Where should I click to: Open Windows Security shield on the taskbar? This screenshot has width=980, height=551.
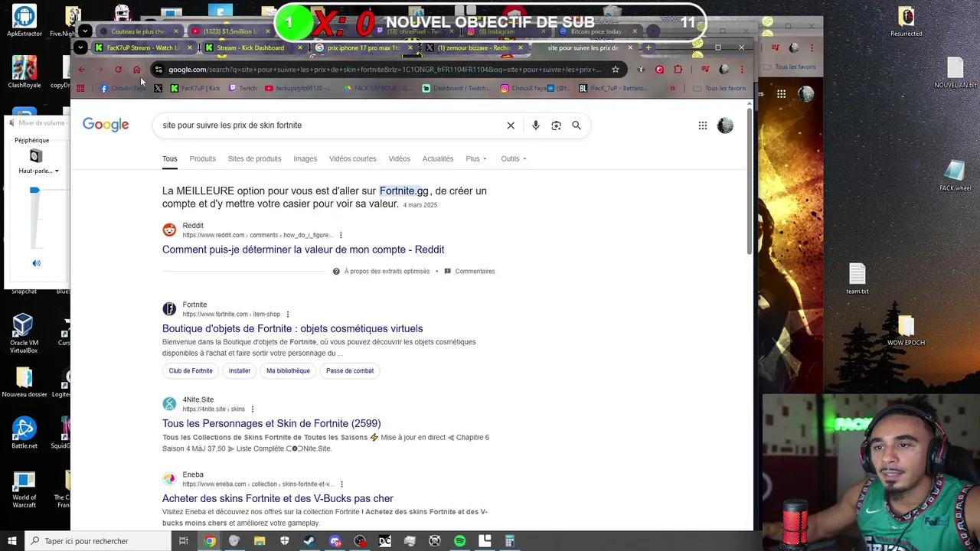(284, 541)
